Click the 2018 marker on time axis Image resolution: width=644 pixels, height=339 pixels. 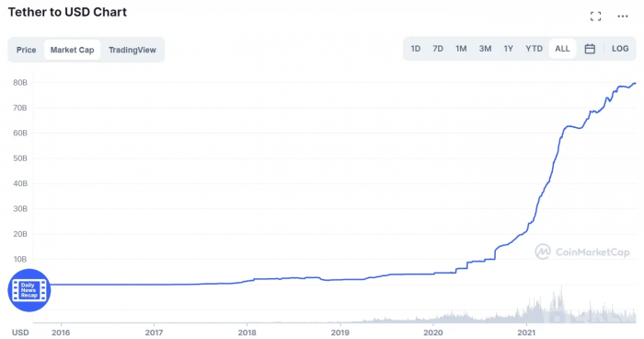click(247, 333)
